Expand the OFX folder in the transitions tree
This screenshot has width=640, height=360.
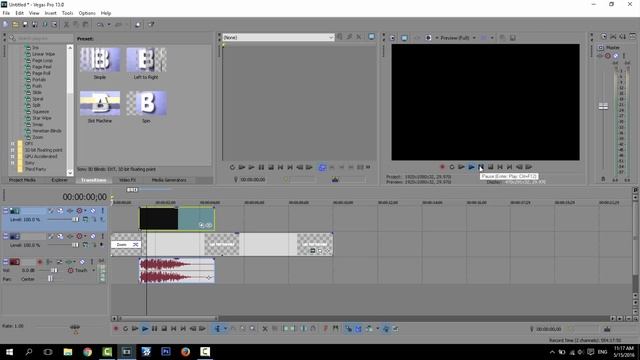pos(12,144)
